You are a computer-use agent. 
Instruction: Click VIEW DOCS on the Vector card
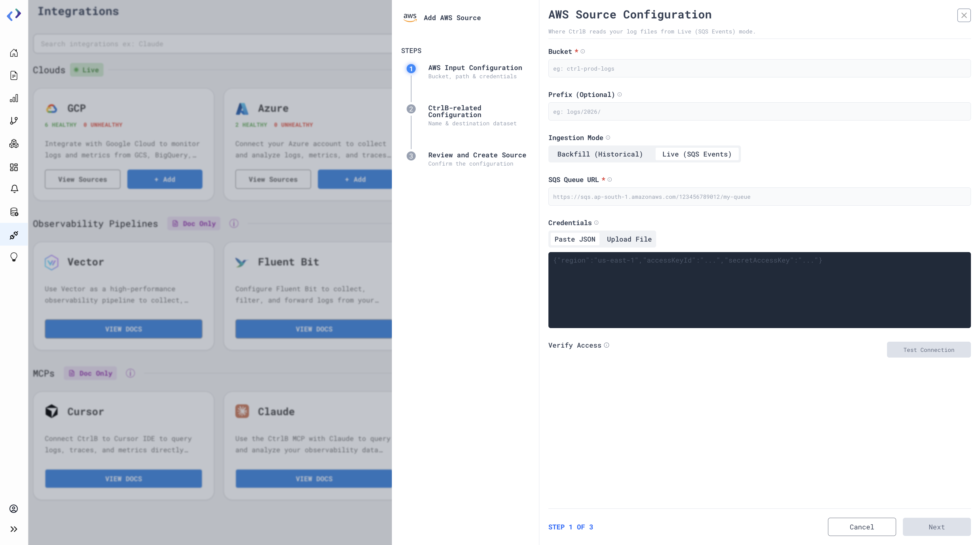[124, 329]
